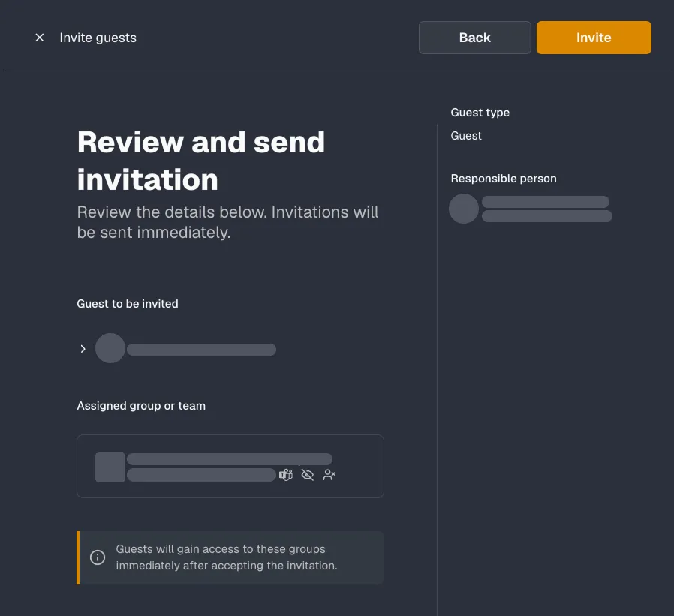Click the "Guest" value under Guest type
This screenshot has width=674, height=616.
466,136
